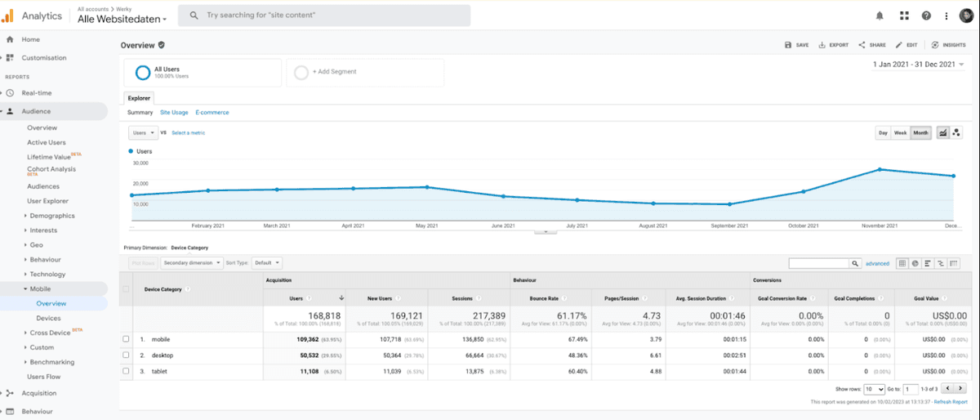
Task: Open the three-dot more options menu
Action: (947, 16)
